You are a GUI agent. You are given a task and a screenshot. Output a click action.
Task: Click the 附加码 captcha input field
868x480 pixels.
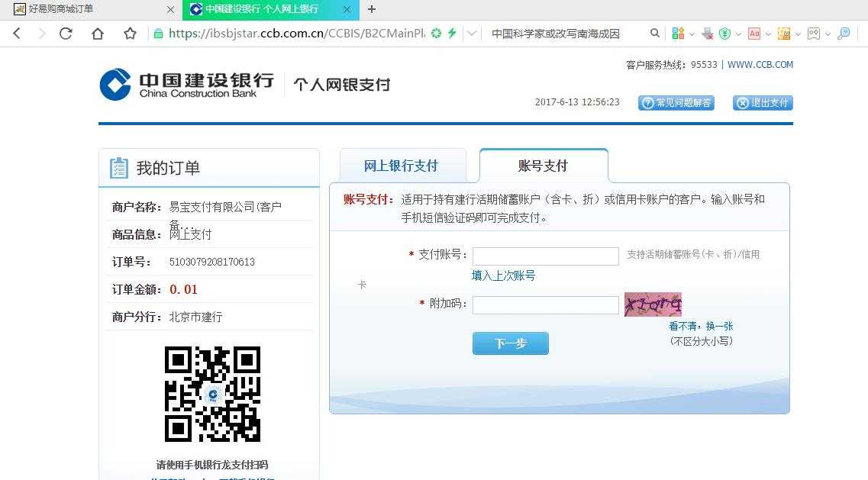pos(545,305)
